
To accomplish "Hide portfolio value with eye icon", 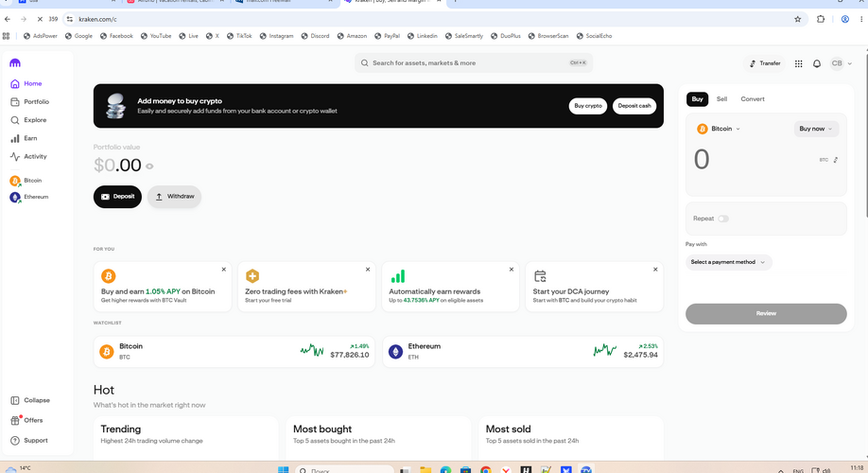I will click(x=149, y=166).
